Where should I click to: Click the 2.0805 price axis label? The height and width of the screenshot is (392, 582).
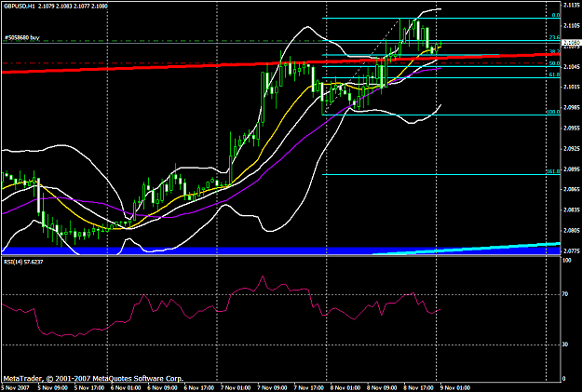click(x=572, y=231)
